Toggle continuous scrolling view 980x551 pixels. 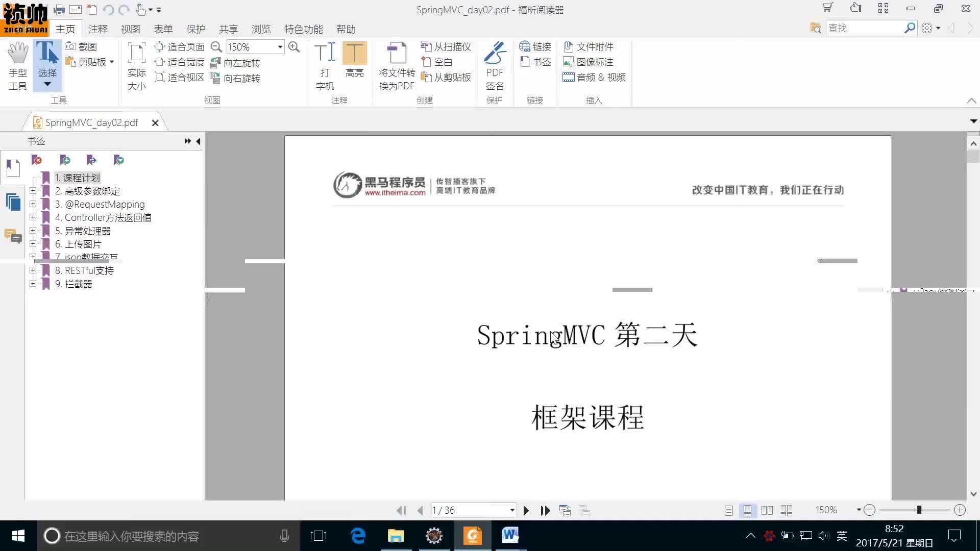pos(748,510)
